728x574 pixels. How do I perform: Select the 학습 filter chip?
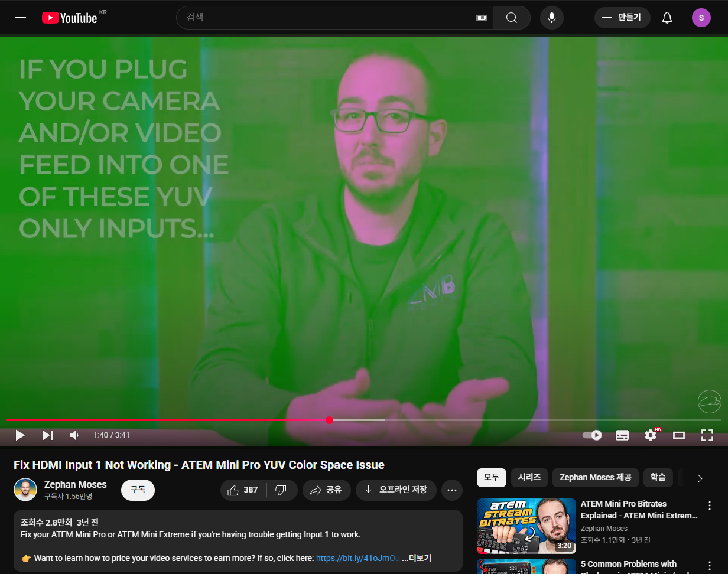(658, 477)
